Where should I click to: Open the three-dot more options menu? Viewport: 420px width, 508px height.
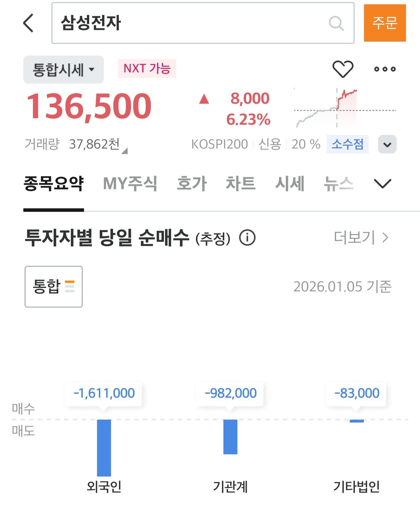[x=385, y=69]
